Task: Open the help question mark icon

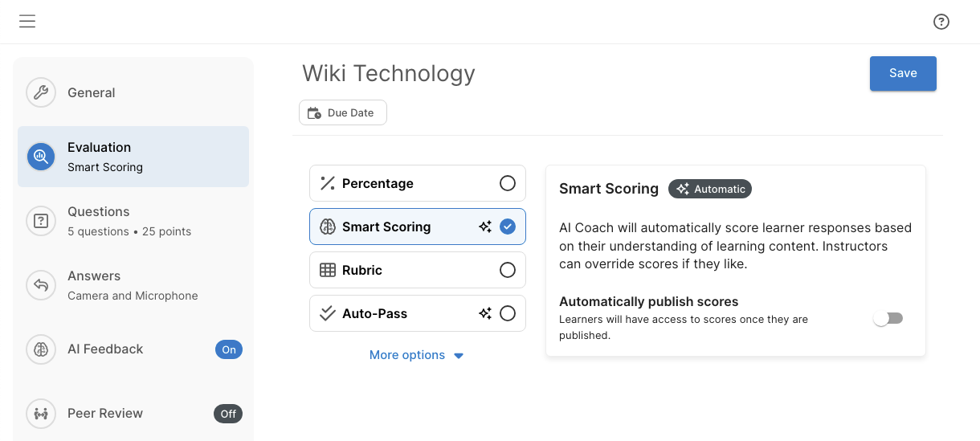Action: click(x=941, y=22)
